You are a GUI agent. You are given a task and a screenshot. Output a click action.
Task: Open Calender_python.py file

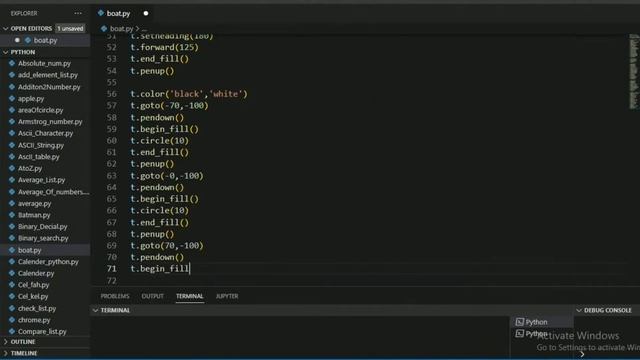point(48,262)
